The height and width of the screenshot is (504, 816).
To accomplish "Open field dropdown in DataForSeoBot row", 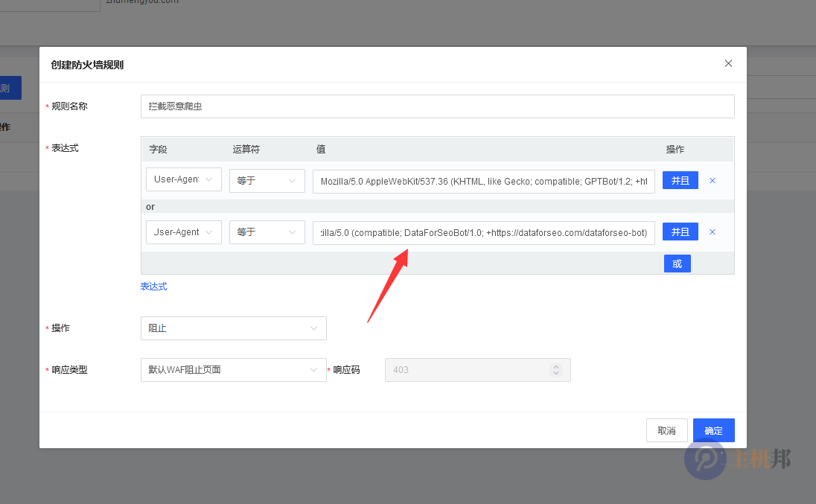I will (184, 232).
